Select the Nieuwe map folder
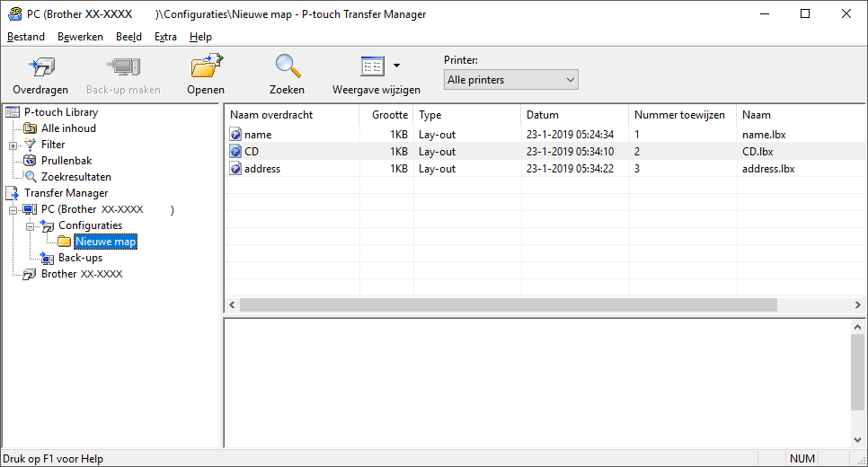Screen dimensions: 868x467 click(x=105, y=242)
